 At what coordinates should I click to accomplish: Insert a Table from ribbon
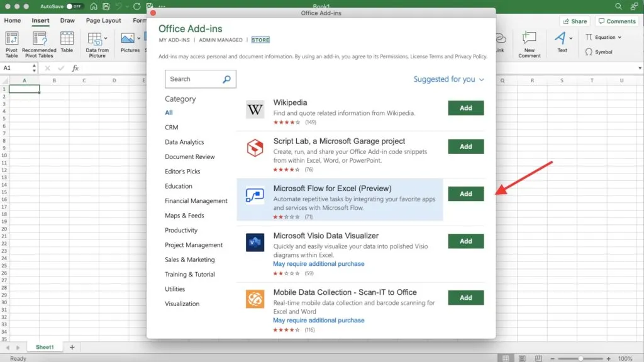pyautogui.click(x=67, y=38)
